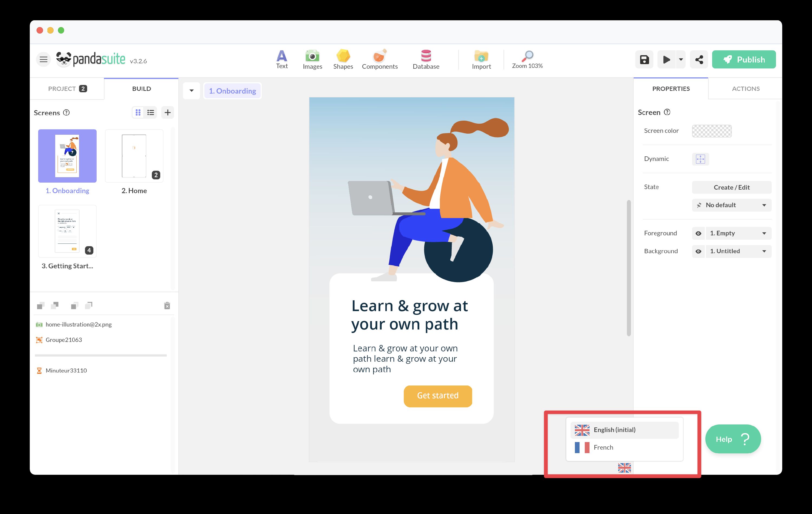Delete layer with trash icon
This screenshot has width=812, height=514.
(167, 306)
